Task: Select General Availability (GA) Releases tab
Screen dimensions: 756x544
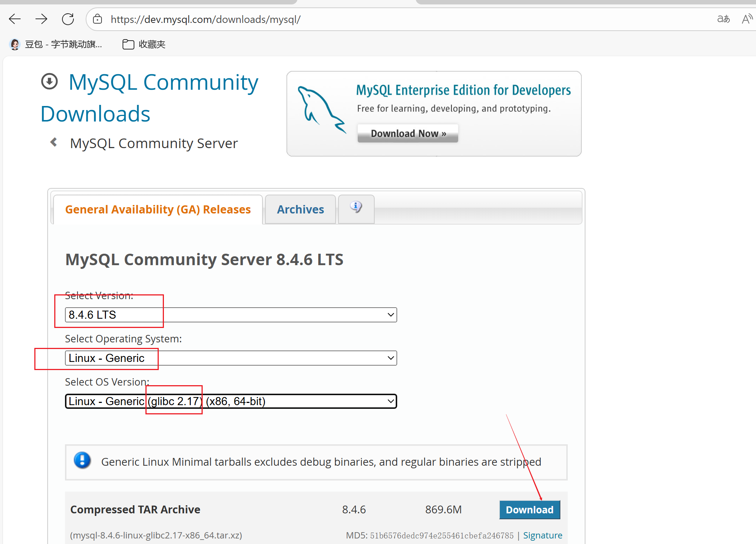Action: (158, 209)
